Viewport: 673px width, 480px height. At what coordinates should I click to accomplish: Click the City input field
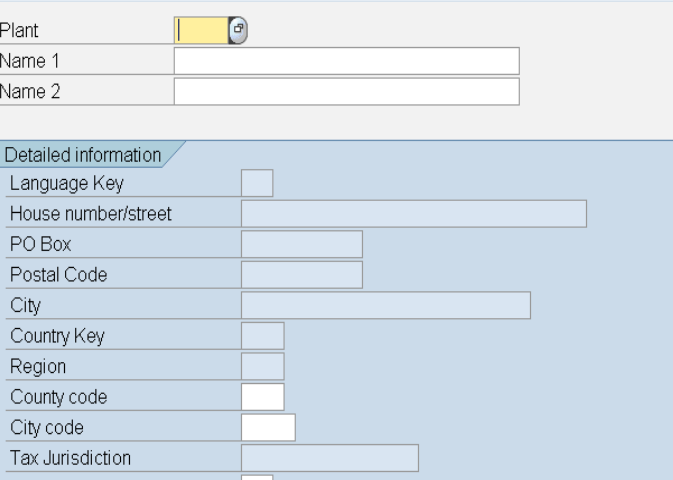coord(386,305)
